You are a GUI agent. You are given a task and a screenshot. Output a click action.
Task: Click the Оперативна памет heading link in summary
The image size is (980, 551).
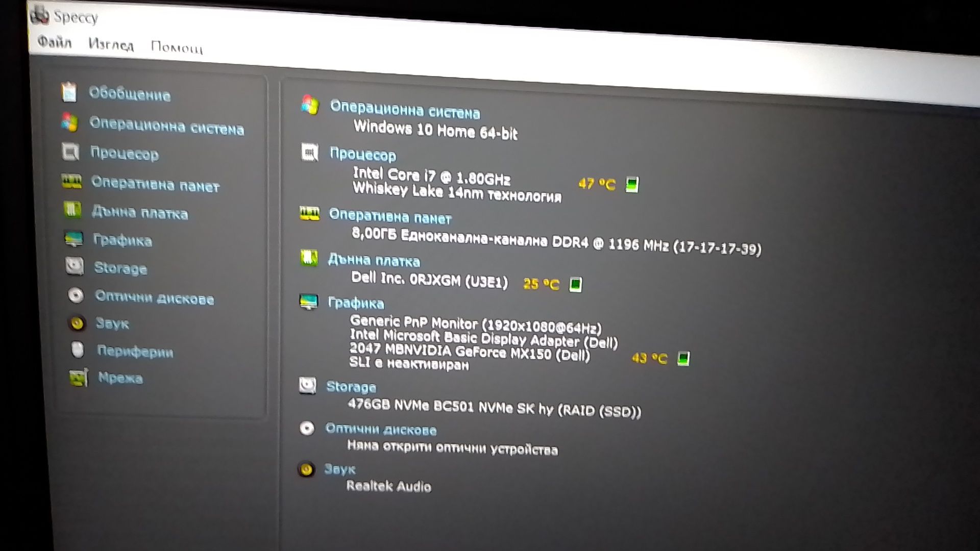(390, 217)
